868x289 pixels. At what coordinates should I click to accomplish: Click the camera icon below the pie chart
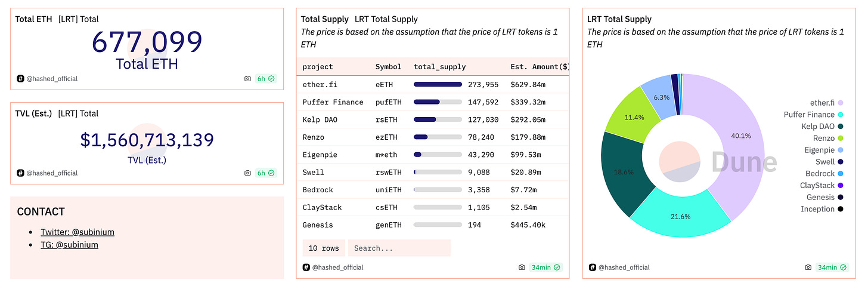click(x=808, y=268)
